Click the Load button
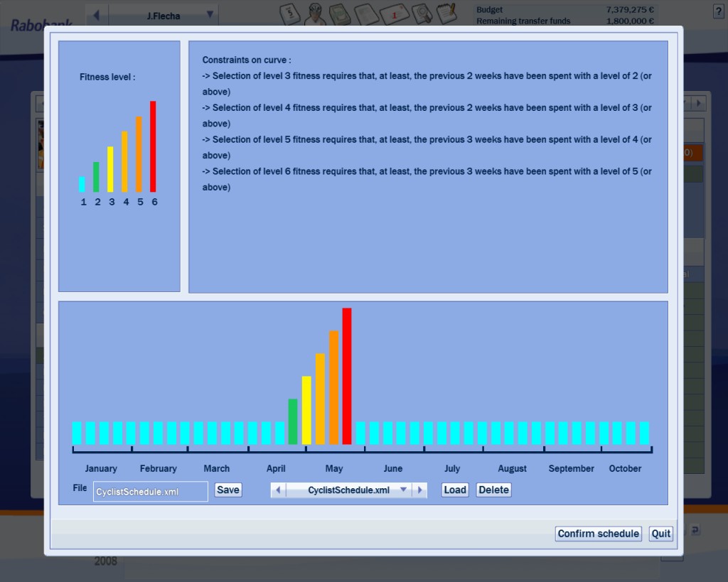Image resolution: width=728 pixels, height=582 pixels. click(x=455, y=490)
